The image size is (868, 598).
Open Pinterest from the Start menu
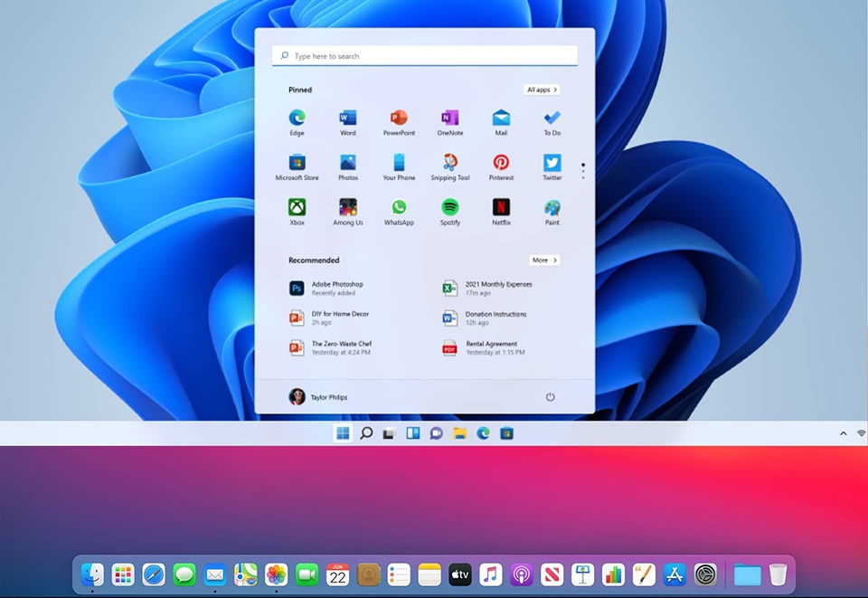(x=501, y=166)
